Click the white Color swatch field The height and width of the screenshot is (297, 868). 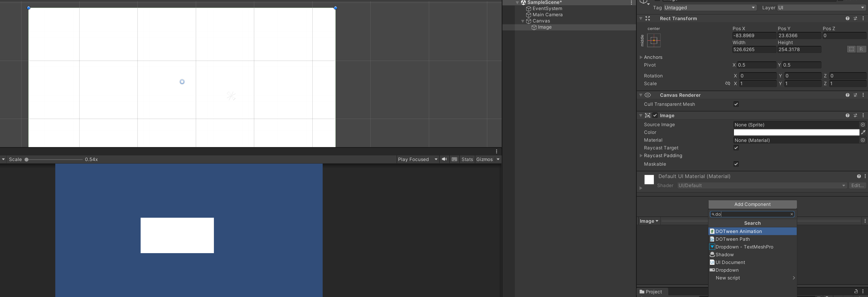point(796,132)
